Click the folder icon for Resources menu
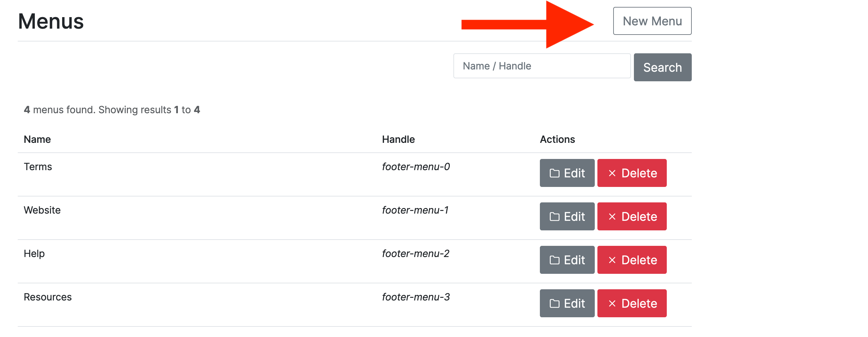This screenshot has width=868, height=337. point(554,304)
